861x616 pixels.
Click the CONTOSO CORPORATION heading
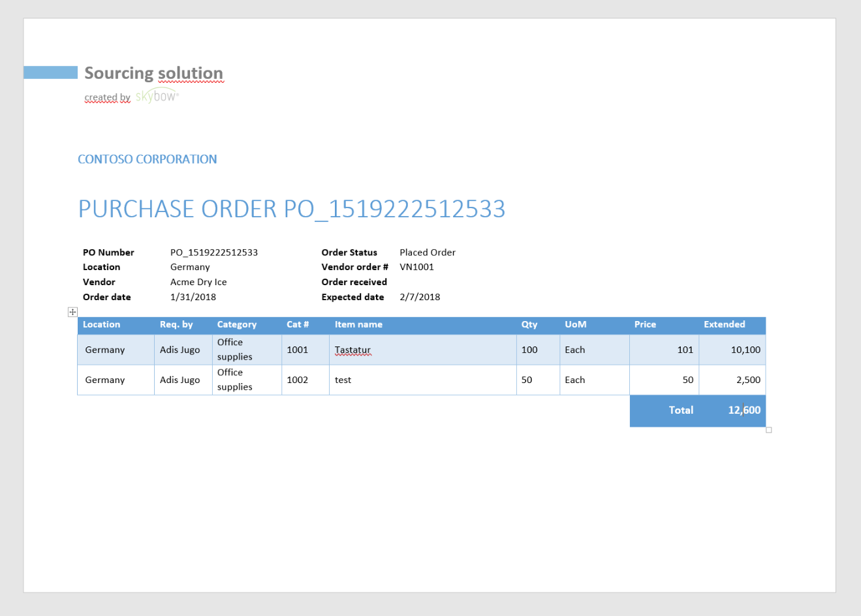click(x=147, y=159)
